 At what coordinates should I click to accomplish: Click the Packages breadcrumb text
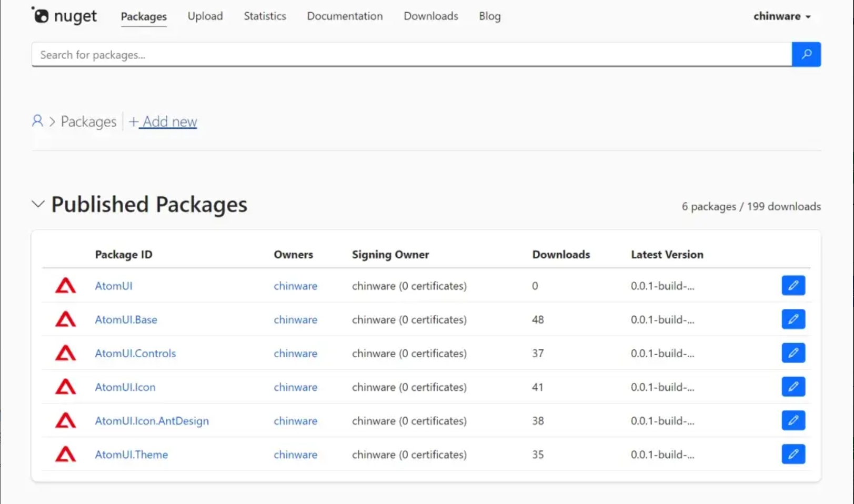click(x=88, y=122)
